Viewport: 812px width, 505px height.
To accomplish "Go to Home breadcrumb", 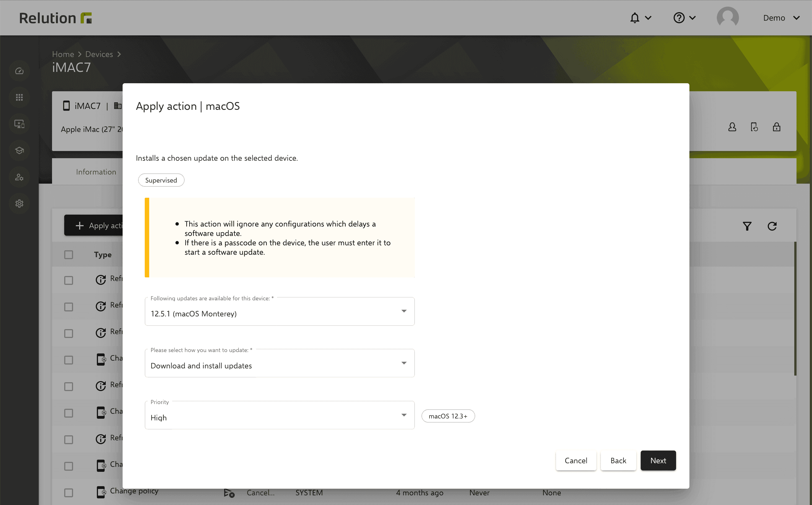I will point(63,54).
